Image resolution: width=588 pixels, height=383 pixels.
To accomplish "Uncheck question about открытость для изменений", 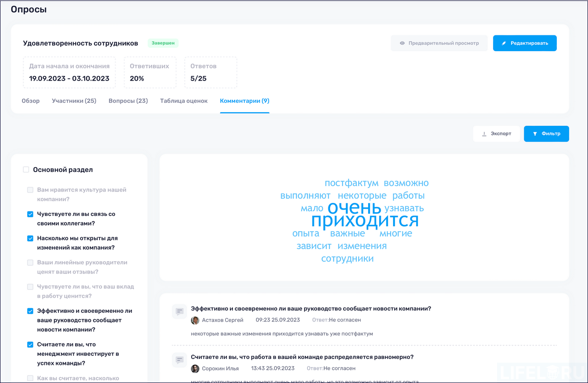I will 30,238.
